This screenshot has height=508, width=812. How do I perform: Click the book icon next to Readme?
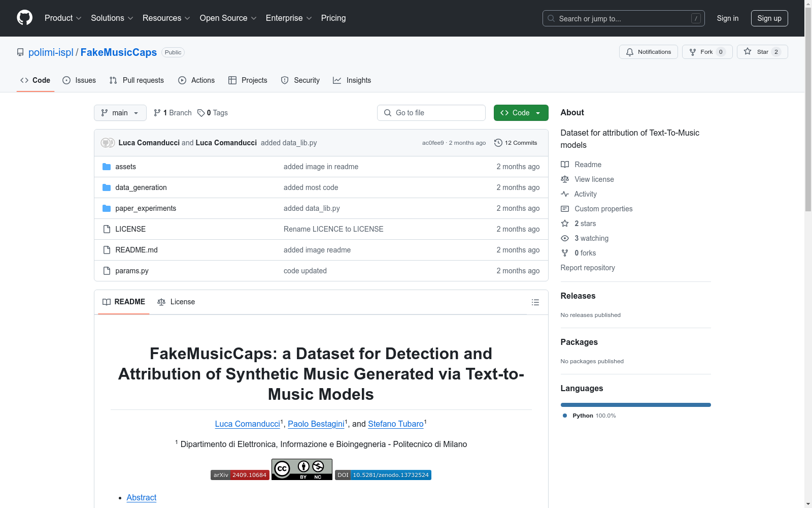click(x=565, y=165)
